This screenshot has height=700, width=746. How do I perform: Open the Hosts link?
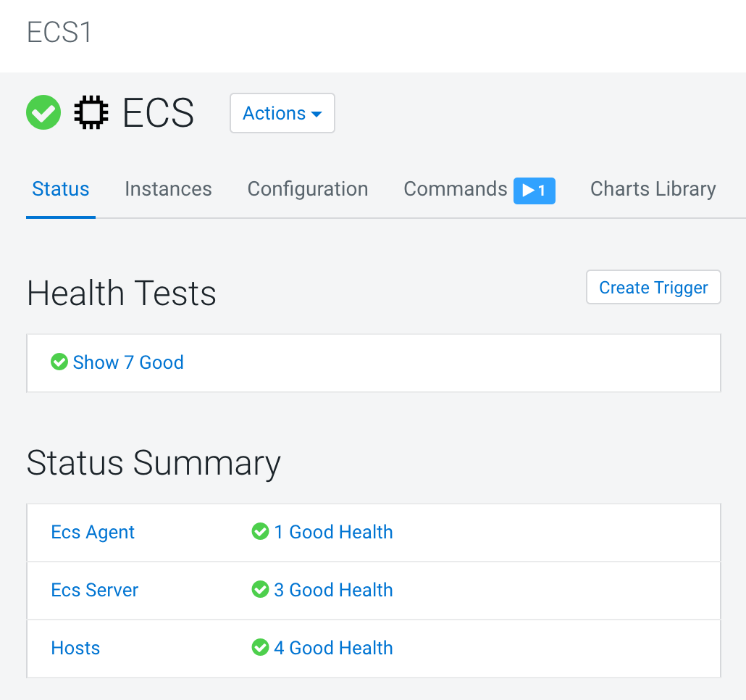point(75,648)
